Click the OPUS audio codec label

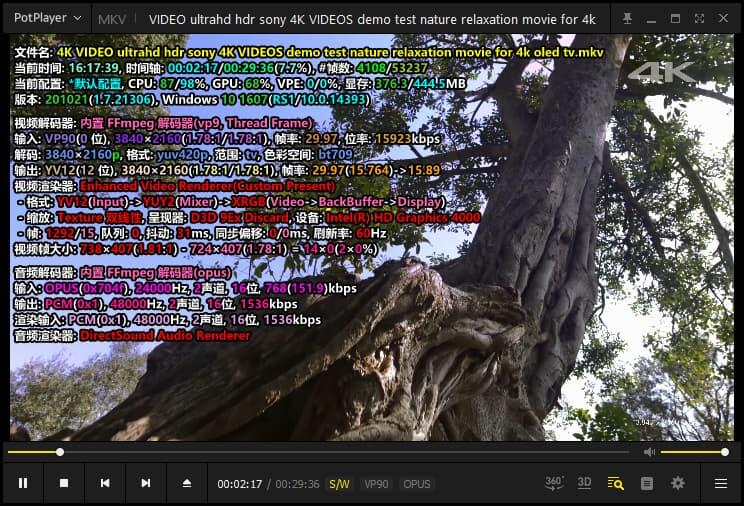417,484
